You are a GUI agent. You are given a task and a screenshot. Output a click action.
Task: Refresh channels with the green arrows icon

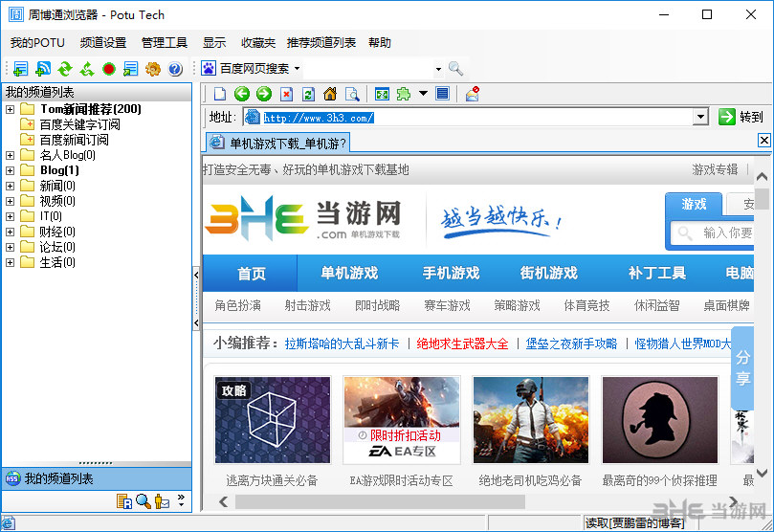(x=65, y=69)
